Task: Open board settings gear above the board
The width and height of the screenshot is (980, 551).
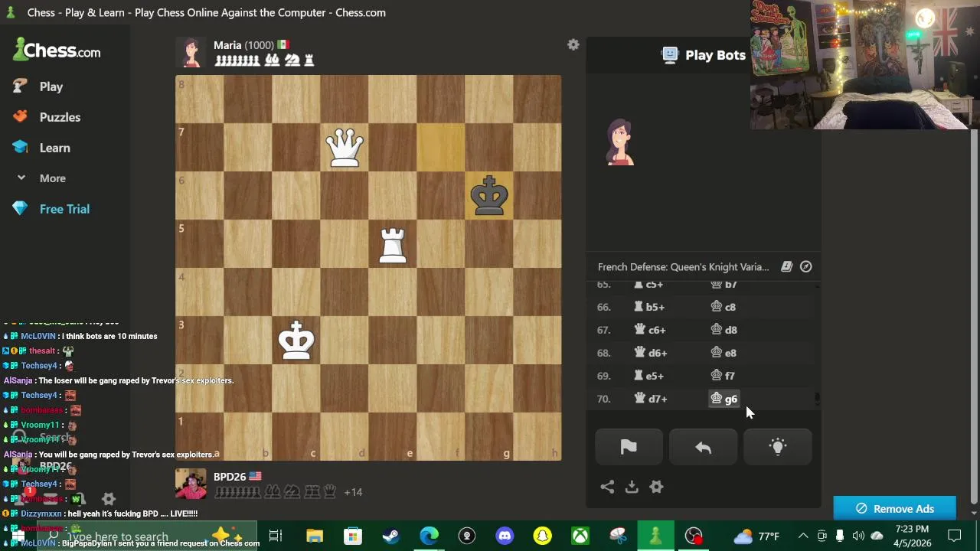Action: [573, 45]
